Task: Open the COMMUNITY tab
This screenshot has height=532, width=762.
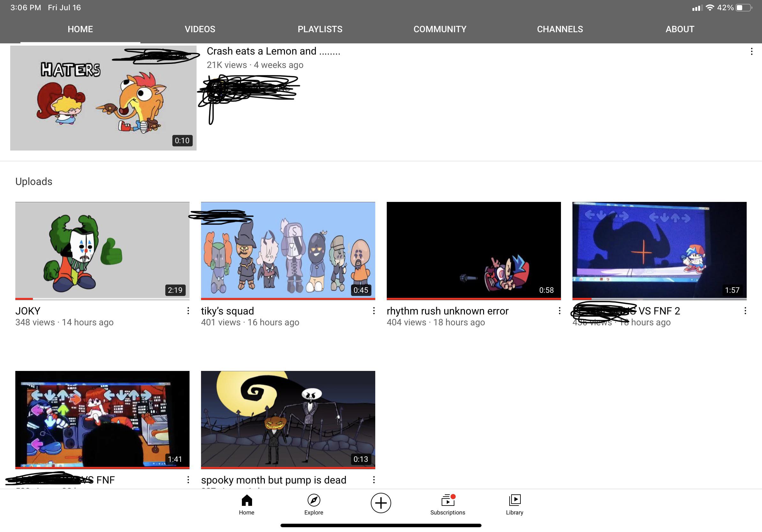Action: (x=440, y=29)
